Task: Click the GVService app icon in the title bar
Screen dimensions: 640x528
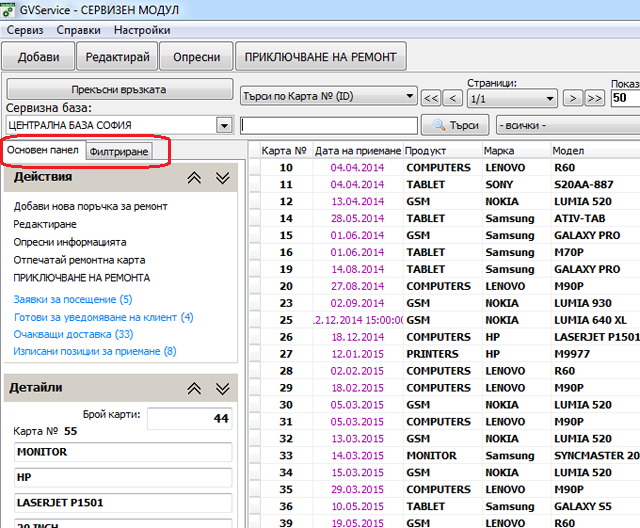Action: point(8,9)
